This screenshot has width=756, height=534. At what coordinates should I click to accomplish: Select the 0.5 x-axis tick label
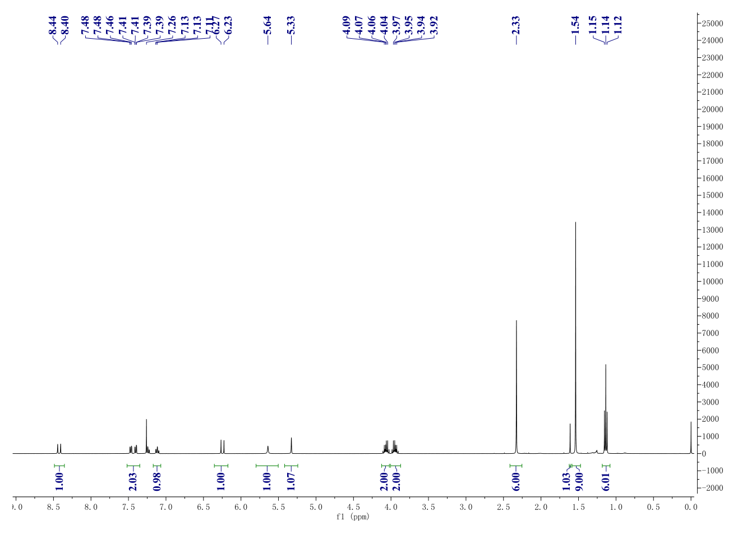point(653,507)
